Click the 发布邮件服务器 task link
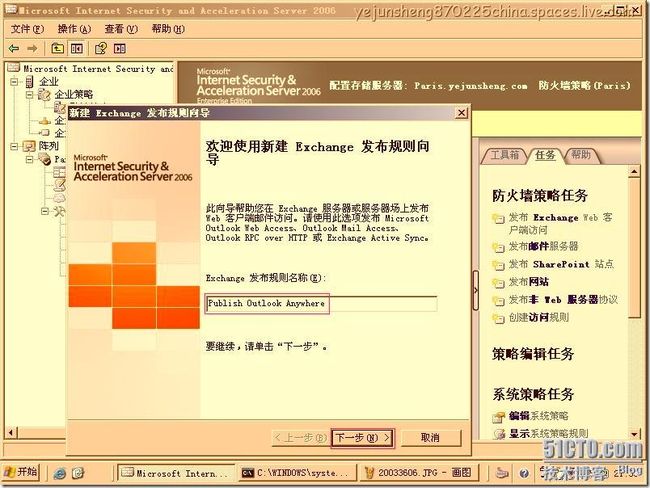The image size is (650, 488). (x=543, y=246)
